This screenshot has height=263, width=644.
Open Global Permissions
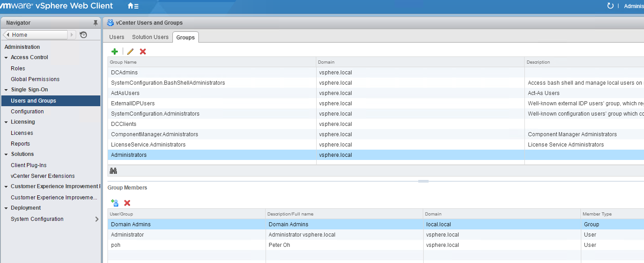point(35,79)
